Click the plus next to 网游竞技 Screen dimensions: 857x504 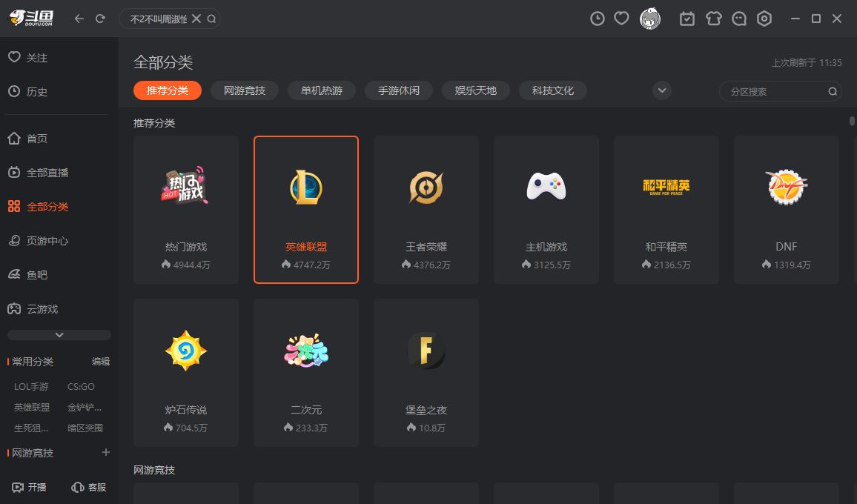coord(106,452)
